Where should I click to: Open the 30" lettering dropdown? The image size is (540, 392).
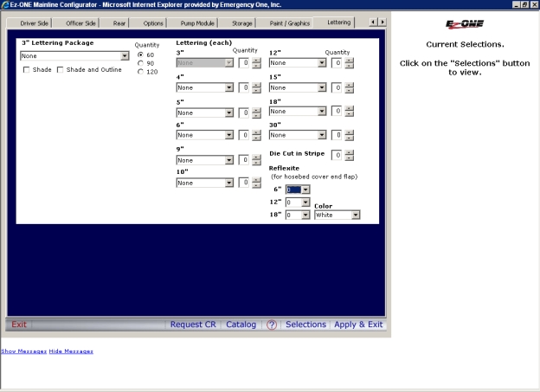point(298,135)
